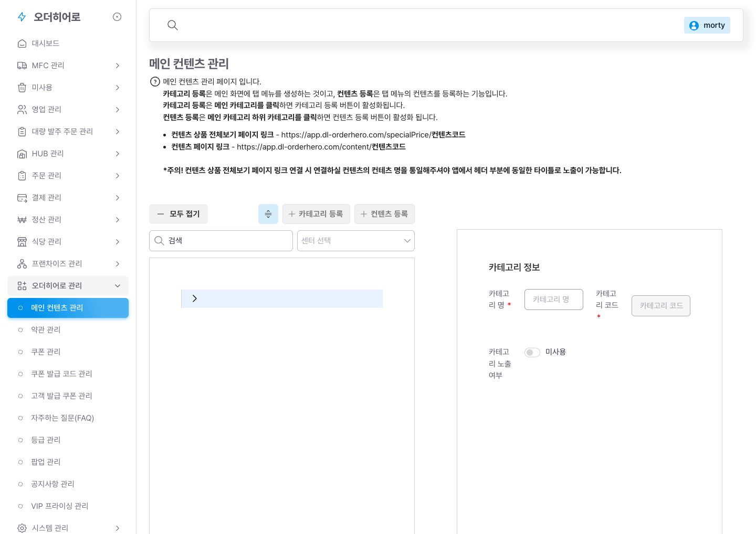Open 고객 발급 쿠폰 관리 submenu
The image size is (756, 534).
68,396
